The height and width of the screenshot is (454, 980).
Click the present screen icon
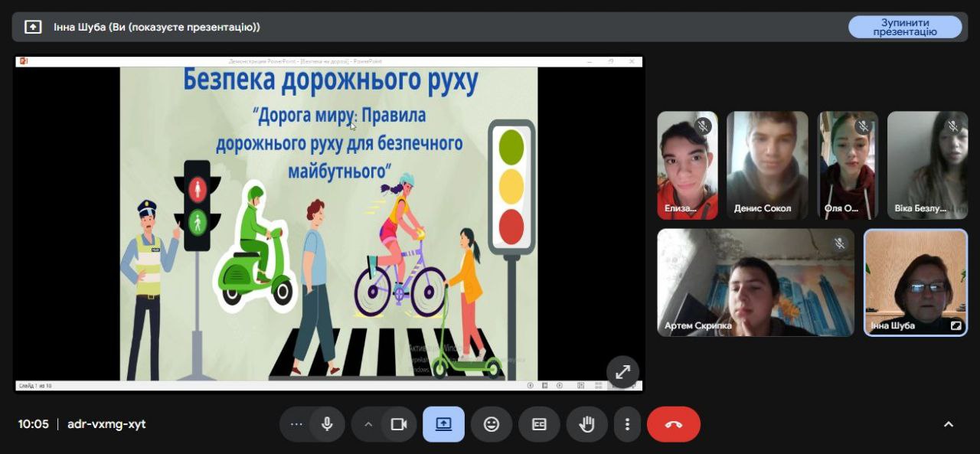click(x=443, y=424)
